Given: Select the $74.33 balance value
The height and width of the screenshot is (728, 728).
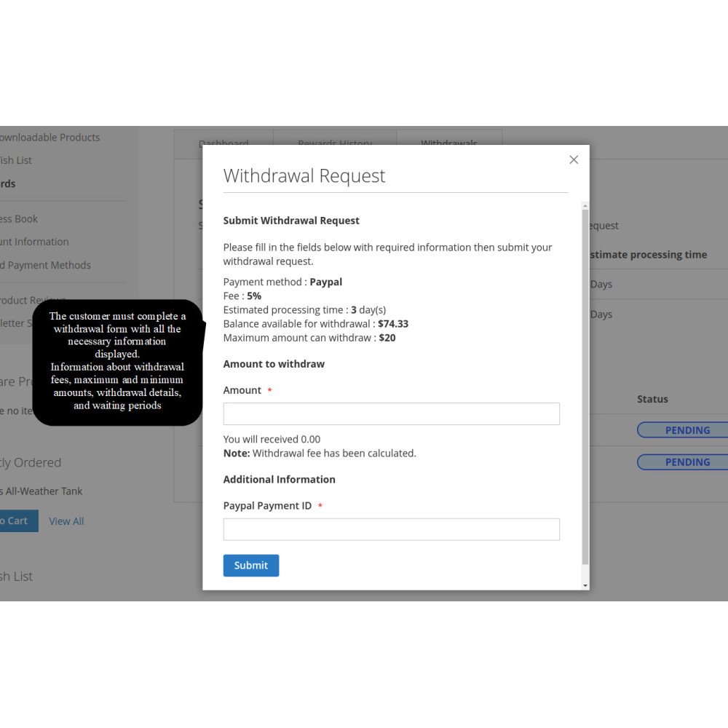Looking at the screenshot, I should click(393, 324).
